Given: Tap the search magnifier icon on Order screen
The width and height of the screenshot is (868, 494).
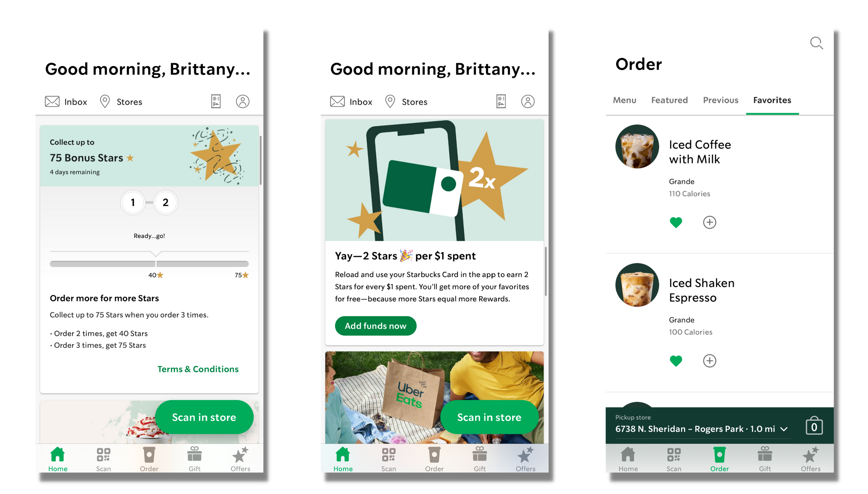Looking at the screenshot, I should tap(817, 43).
